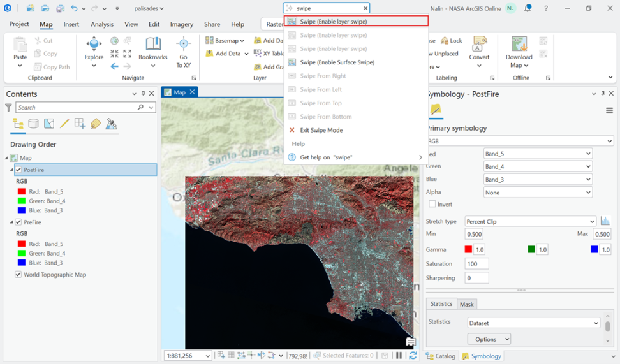
Task: Toggle PostFire layer visibility checkbox
Action: click(18, 170)
